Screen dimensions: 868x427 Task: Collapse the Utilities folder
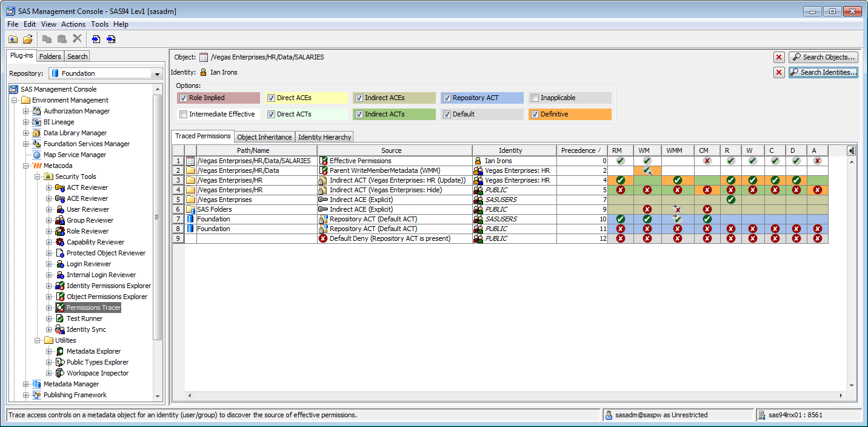point(38,340)
